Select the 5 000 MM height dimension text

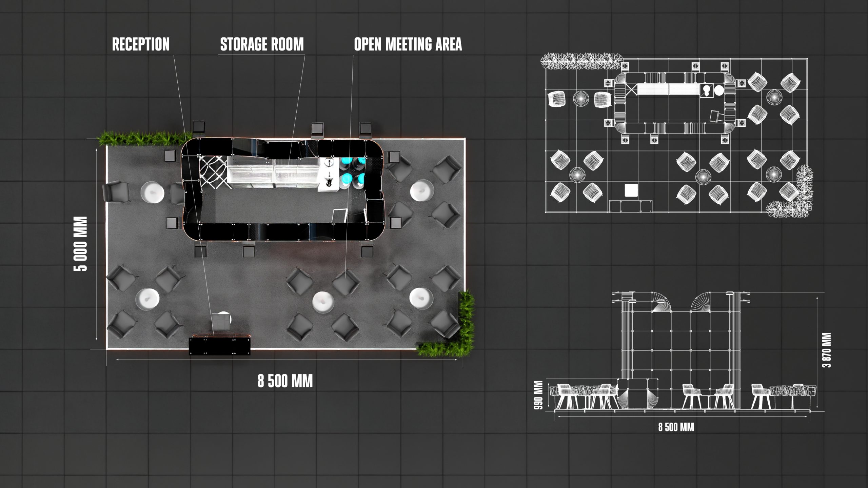[x=81, y=244]
